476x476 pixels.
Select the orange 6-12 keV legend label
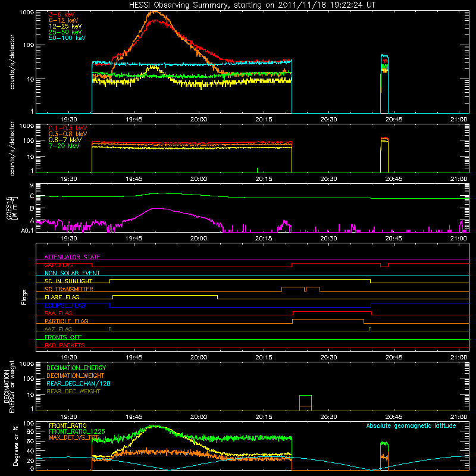(x=64, y=20)
